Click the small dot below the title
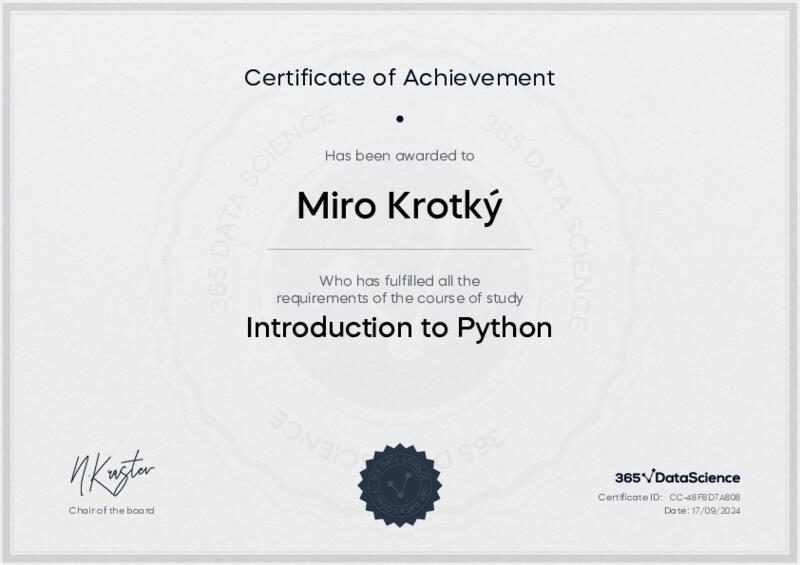 pos(399,118)
